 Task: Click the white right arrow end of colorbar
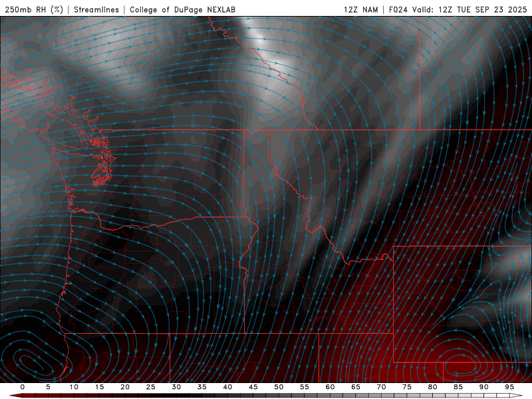pyautogui.click(x=517, y=396)
